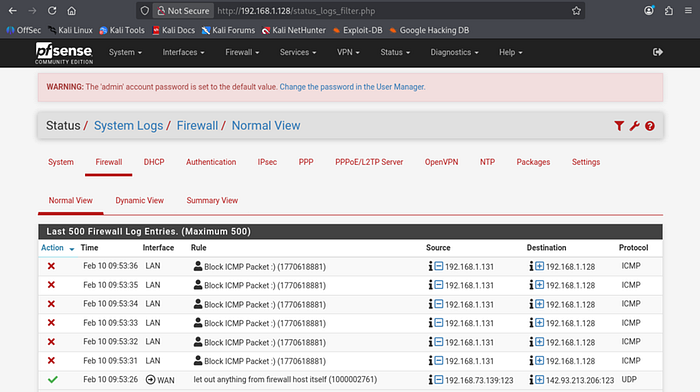Open the Kali Tools bookmark
The image size is (700, 392).
click(x=122, y=30)
